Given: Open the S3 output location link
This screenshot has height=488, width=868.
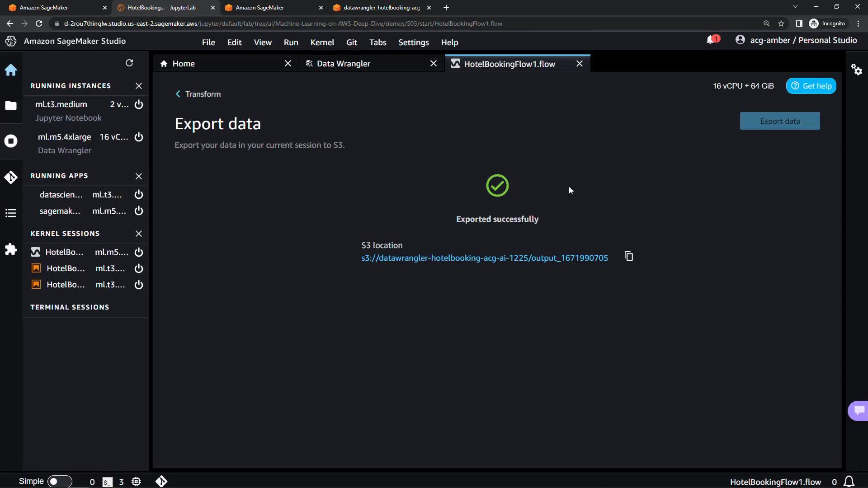Looking at the screenshot, I should tap(484, 258).
